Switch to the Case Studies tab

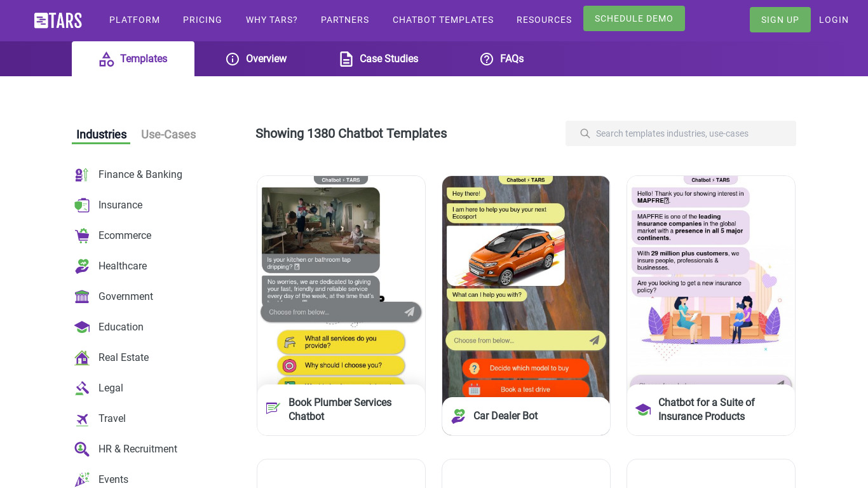pos(379,59)
